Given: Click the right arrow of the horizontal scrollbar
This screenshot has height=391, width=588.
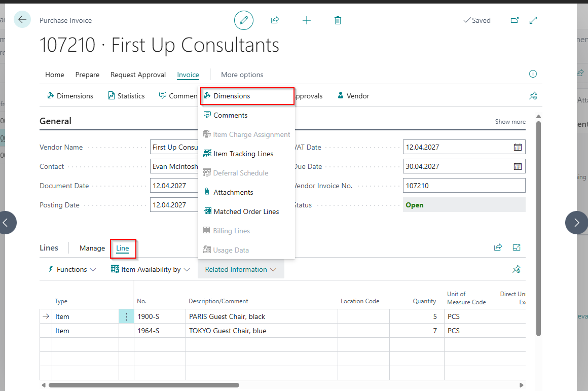Looking at the screenshot, I should tap(521, 385).
